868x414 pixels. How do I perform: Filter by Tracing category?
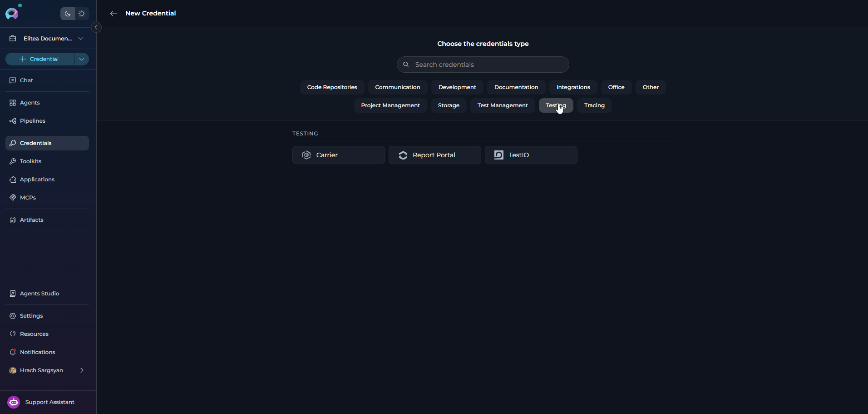(594, 105)
